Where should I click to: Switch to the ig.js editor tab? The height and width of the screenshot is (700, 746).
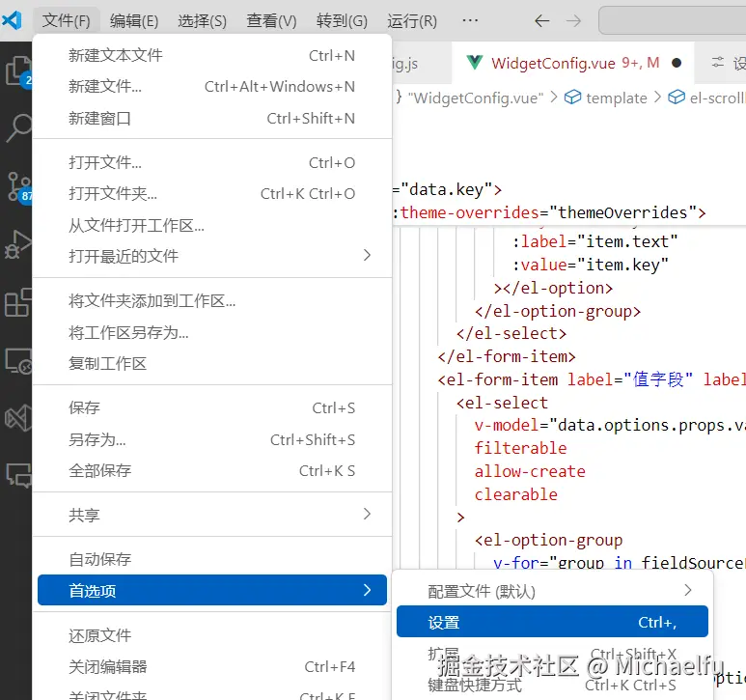[x=422, y=63]
